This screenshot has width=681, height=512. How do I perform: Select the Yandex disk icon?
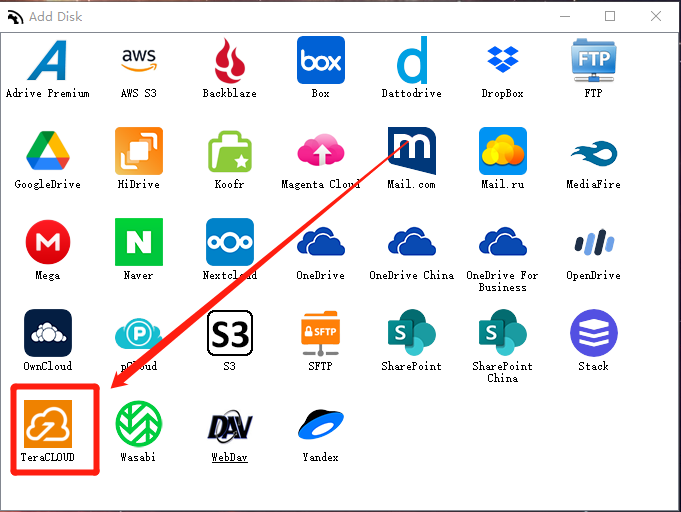[x=321, y=424]
